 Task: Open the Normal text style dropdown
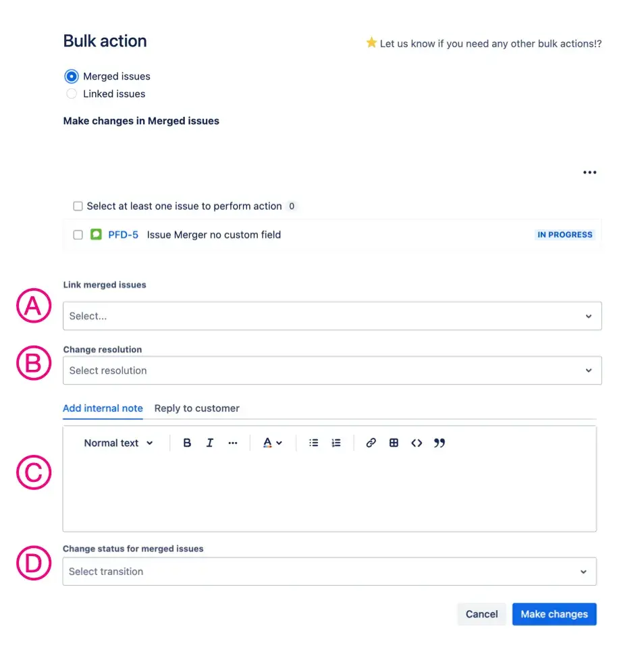tap(118, 443)
